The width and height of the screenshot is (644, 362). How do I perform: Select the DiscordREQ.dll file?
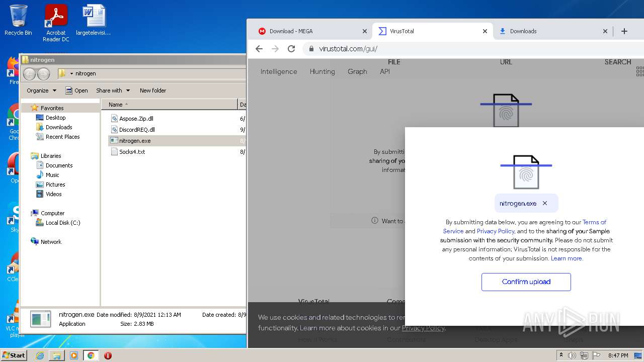pyautogui.click(x=137, y=130)
